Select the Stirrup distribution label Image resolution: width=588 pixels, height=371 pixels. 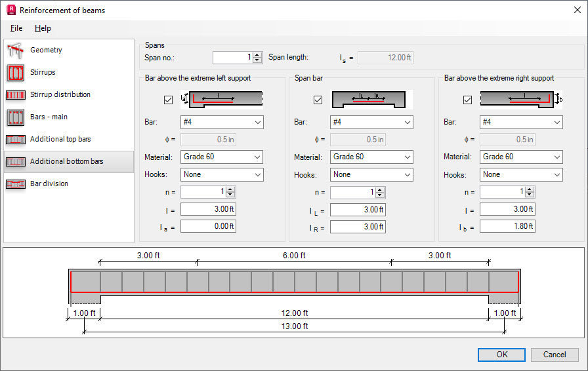point(60,94)
